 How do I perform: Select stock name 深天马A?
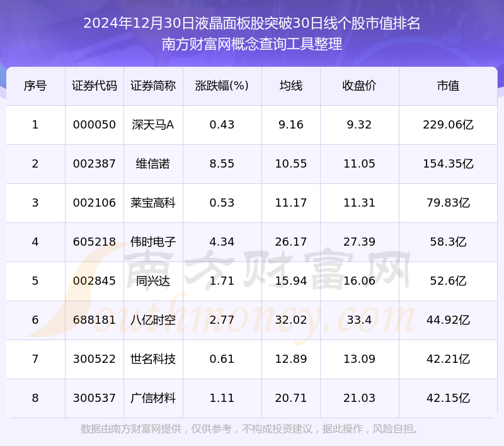pyautogui.click(x=153, y=125)
